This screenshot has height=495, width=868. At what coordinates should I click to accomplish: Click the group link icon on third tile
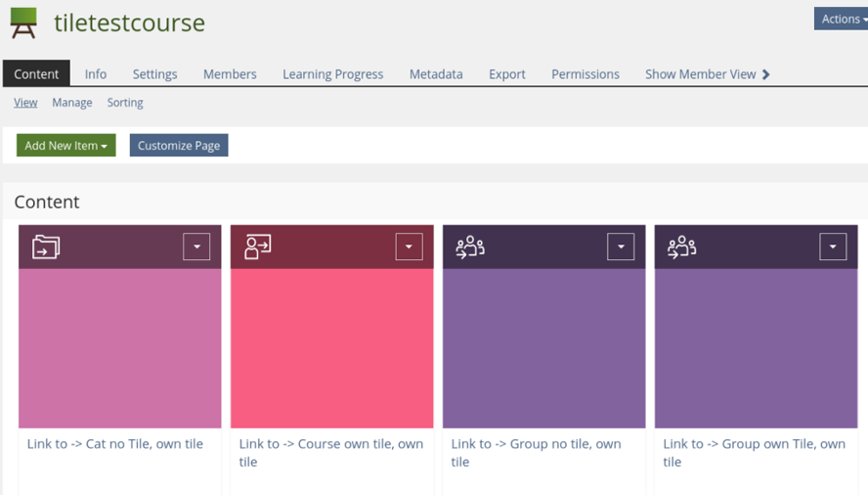tap(470, 247)
